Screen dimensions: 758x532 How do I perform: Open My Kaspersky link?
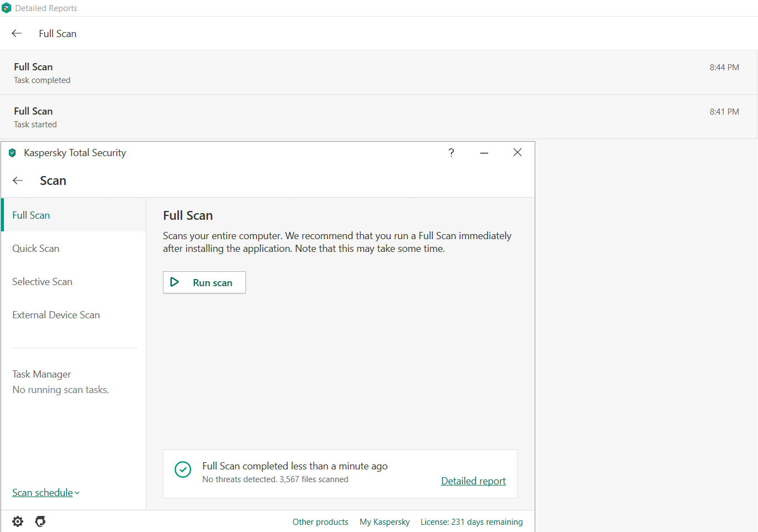pos(385,522)
